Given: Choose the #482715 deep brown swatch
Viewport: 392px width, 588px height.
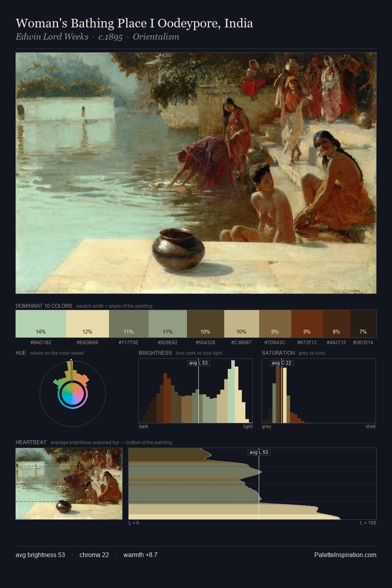Looking at the screenshot, I should click(336, 324).
